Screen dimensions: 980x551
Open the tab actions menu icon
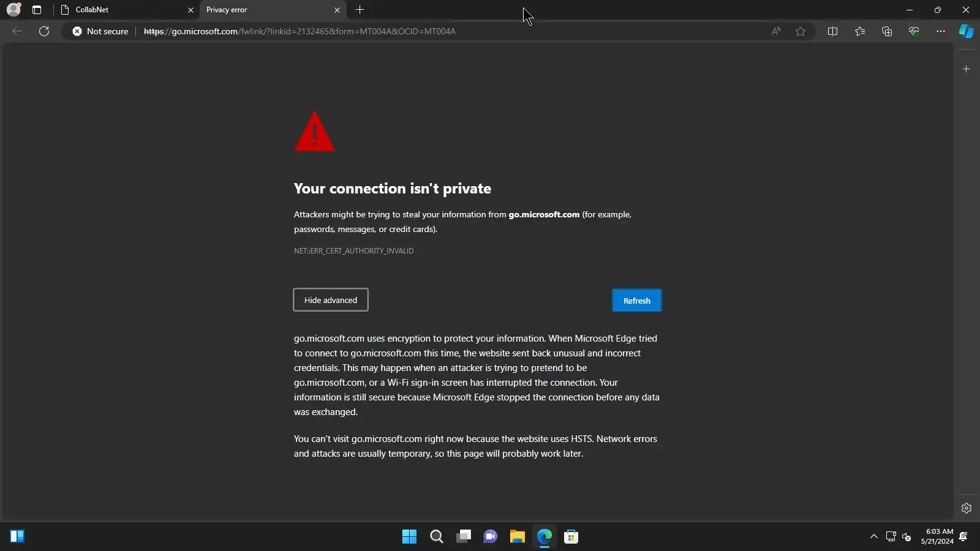tap(37, 10)
